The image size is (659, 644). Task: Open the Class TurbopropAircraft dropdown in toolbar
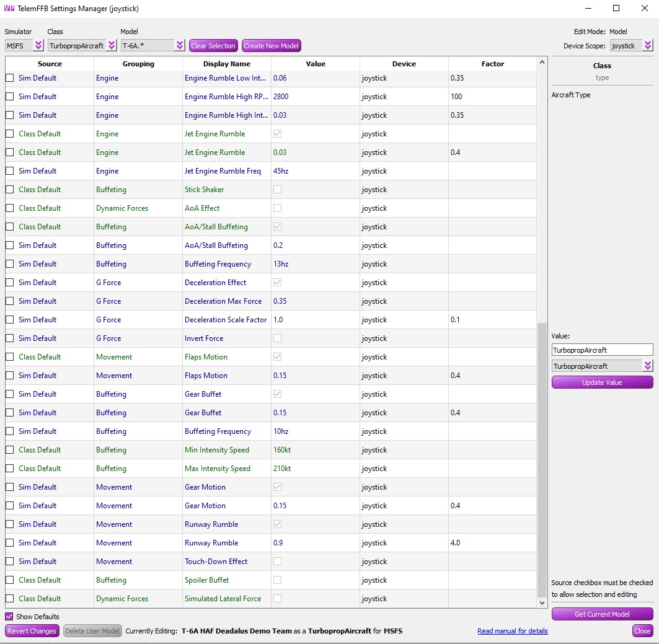82,45
